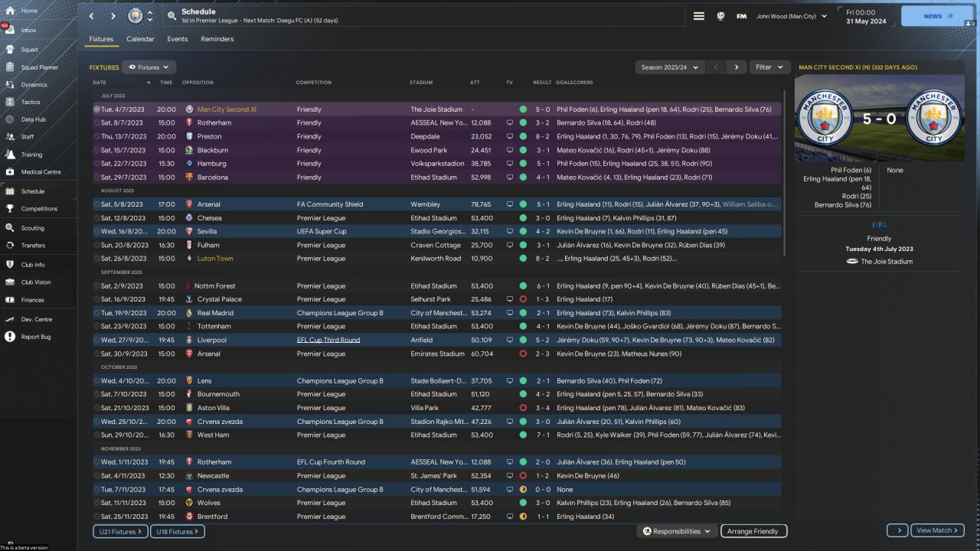Click the View Match button
Image resolution: width=980 pixels, height=551 pixels.
[x=938, y=530]
